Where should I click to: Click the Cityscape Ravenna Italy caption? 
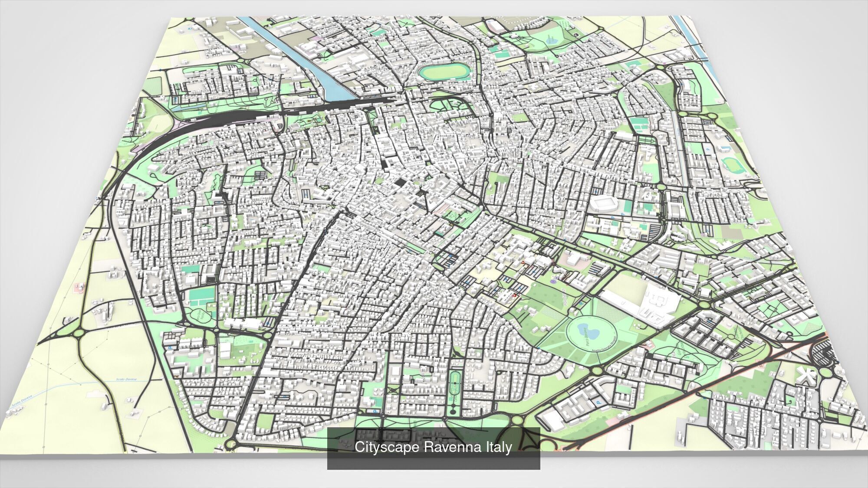point(433,447)
